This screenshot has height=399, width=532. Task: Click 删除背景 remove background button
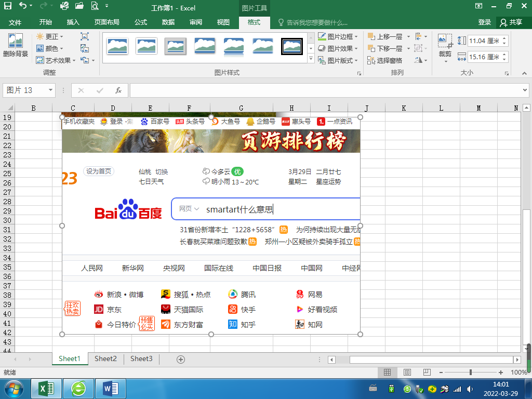(x=16, y=45)
